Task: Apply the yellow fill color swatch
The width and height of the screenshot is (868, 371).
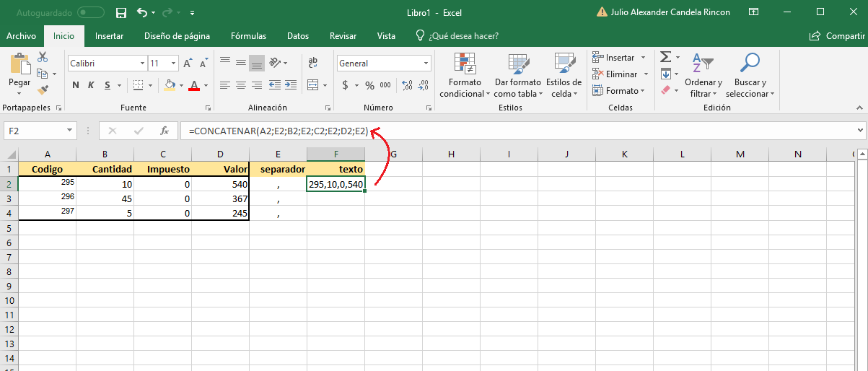Action: click(170, 85)
